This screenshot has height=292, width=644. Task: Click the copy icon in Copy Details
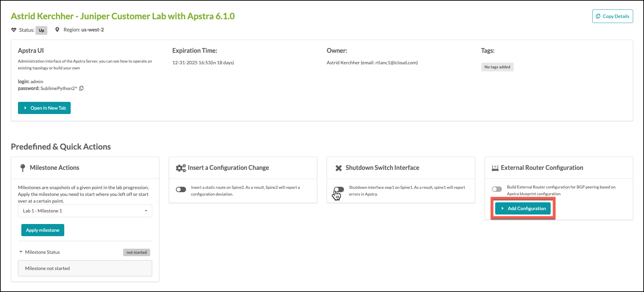pyautogui.click(x=598, y=16)
